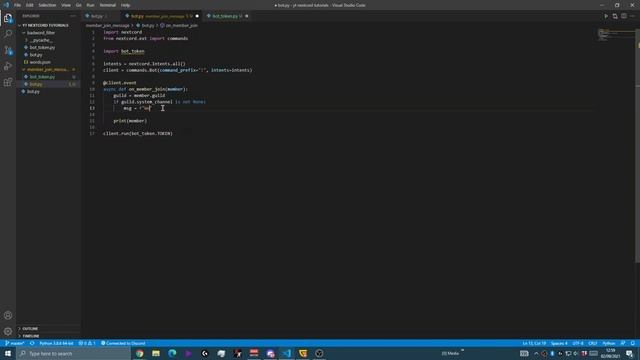Open root-level bot.py in explorer
Image resolution: width=640 pixels, height=360 pixels.
click(33, 91)
